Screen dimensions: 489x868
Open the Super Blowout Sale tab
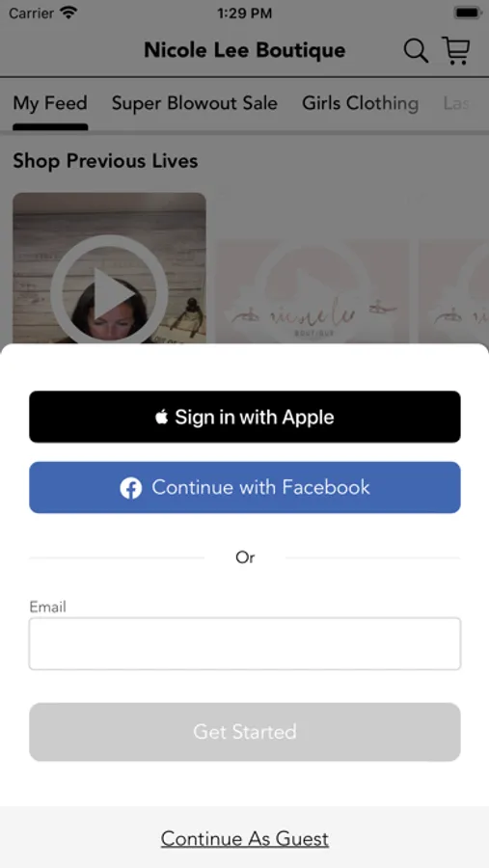pyautogui.click(x=195, y=103)
